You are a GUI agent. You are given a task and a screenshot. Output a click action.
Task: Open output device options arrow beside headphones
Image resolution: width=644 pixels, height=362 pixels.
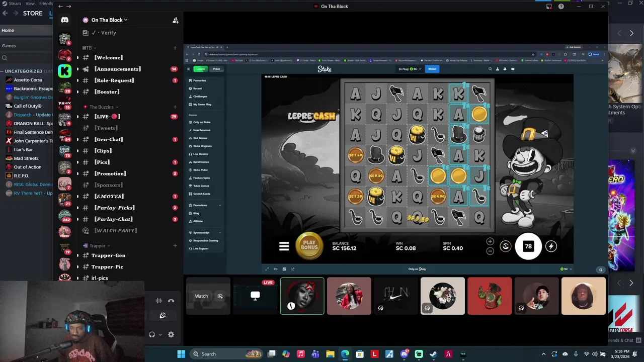[x=160, y=335]
